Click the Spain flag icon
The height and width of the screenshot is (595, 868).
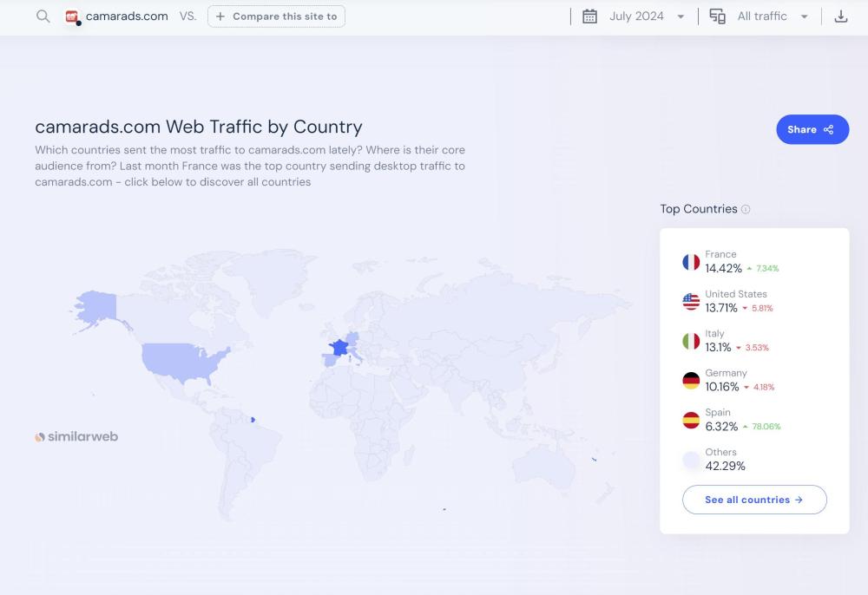[x=691, y=420]
